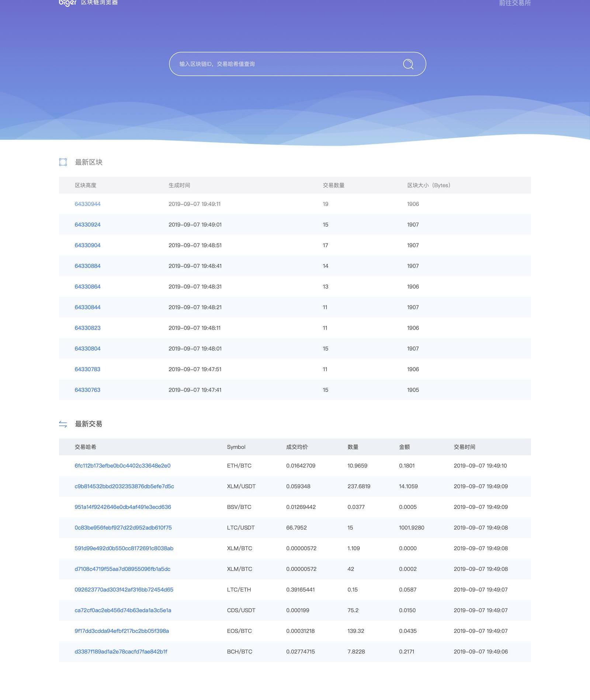The width and height of the screenshot is (590, 700).
Task: Click the 交易时间 column header
Action: 464,447
